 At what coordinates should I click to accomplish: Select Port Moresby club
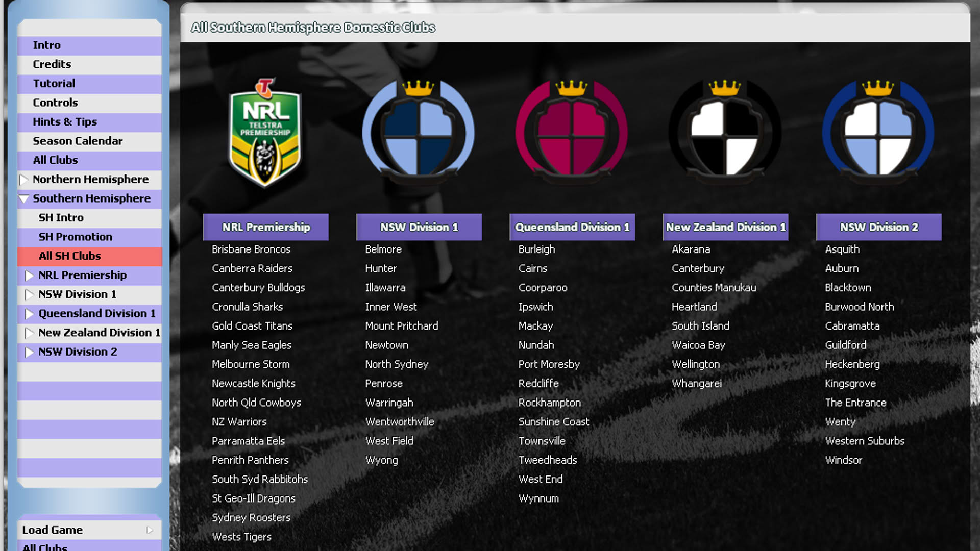tap(549, 364)
